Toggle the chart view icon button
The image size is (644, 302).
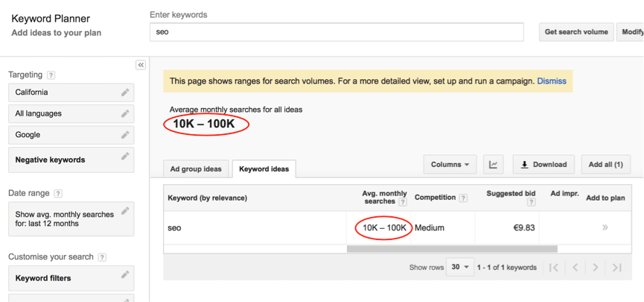494,165
